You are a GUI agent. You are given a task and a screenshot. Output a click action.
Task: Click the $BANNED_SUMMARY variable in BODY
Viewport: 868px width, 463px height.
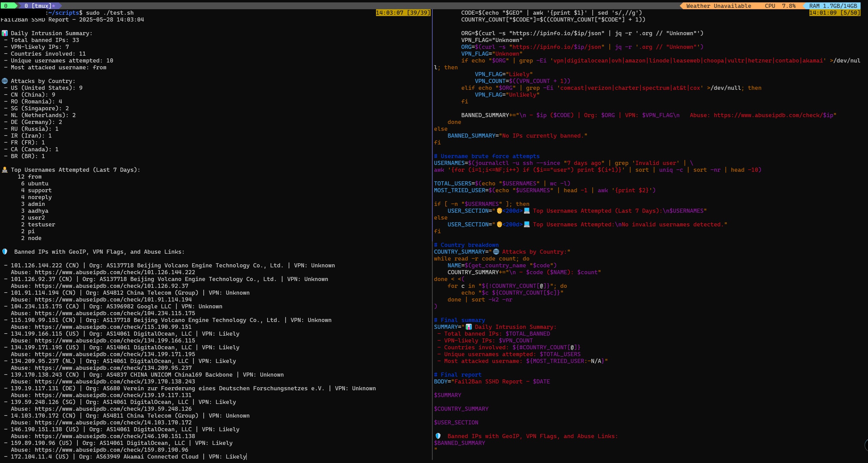pos(460,443)
